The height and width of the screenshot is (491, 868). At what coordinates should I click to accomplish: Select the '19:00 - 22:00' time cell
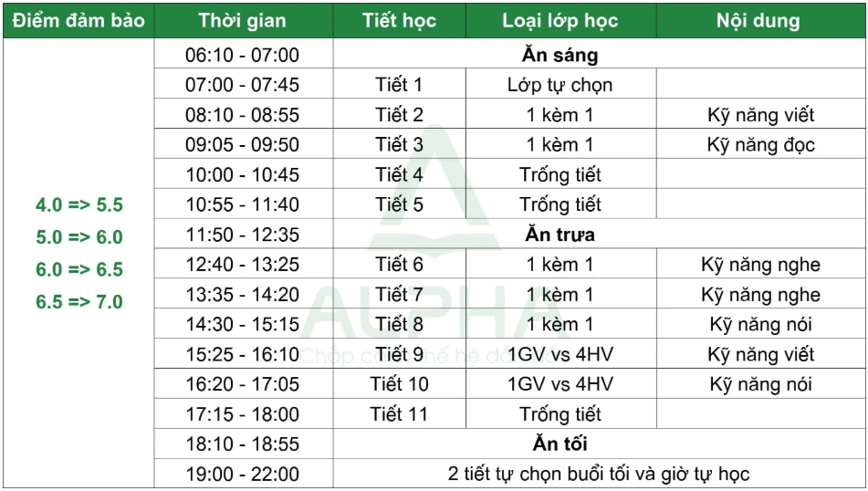click(244, 474)
